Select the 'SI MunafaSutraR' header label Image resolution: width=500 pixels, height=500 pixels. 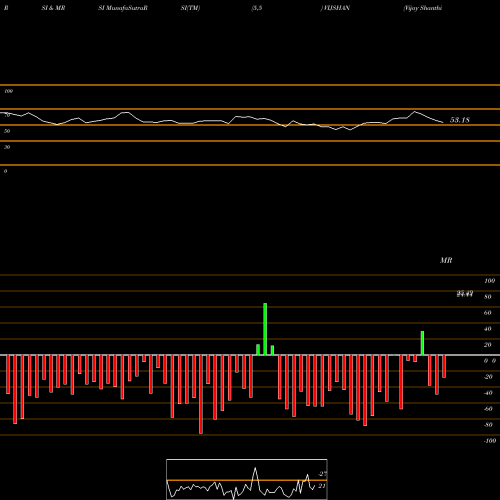pos(123,8)
